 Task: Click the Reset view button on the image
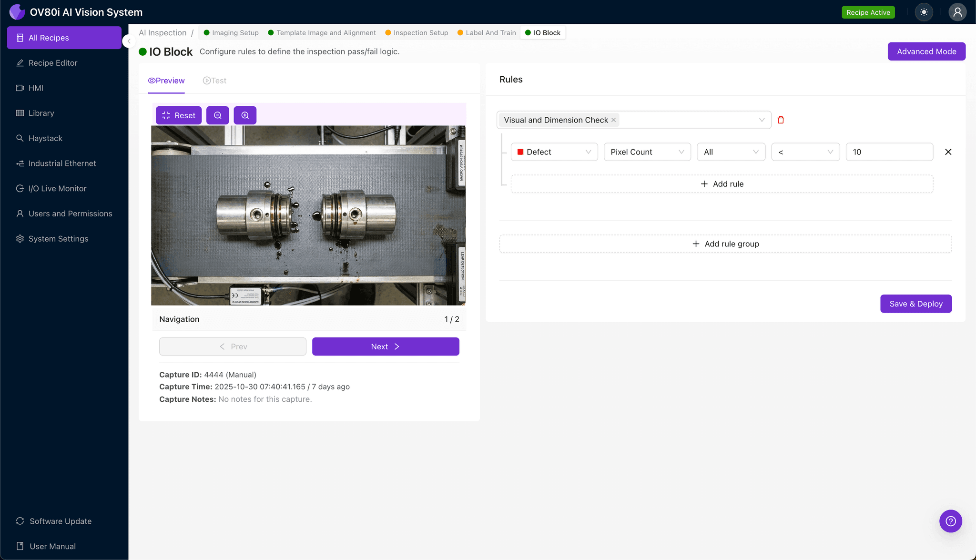178,115
